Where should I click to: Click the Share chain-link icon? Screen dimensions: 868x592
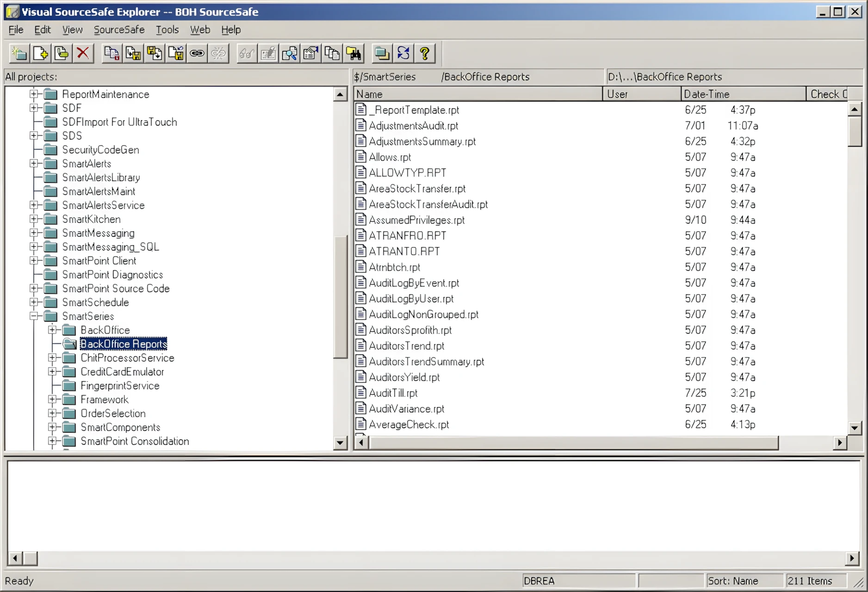(197, 54)
